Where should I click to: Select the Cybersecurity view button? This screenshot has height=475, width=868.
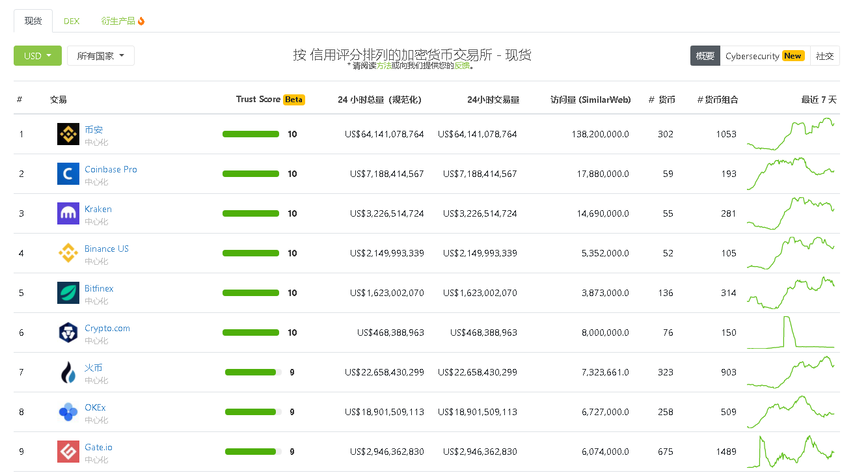tap(765, 56)
